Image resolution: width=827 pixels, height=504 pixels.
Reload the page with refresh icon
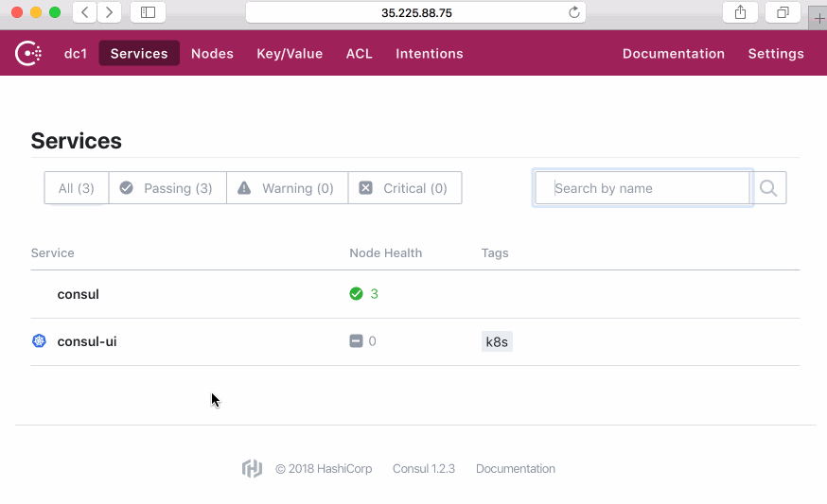tap(573, 12)
